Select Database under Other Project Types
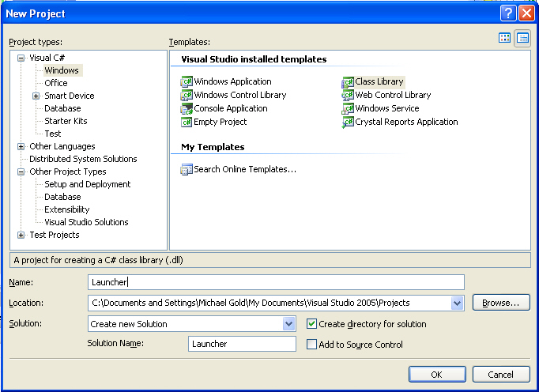The image size is (539, 392). (x=63, y=197)
